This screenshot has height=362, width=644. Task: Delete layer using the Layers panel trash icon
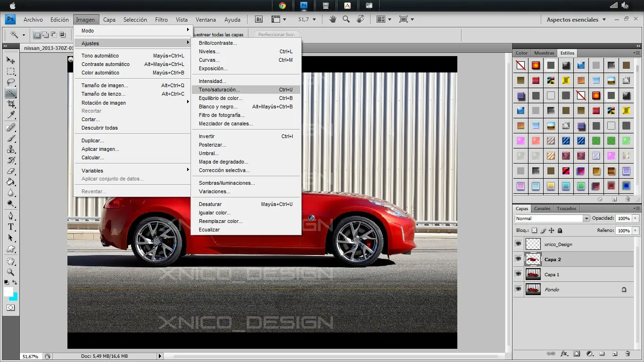pyautogui.click(x=627, y=354)
